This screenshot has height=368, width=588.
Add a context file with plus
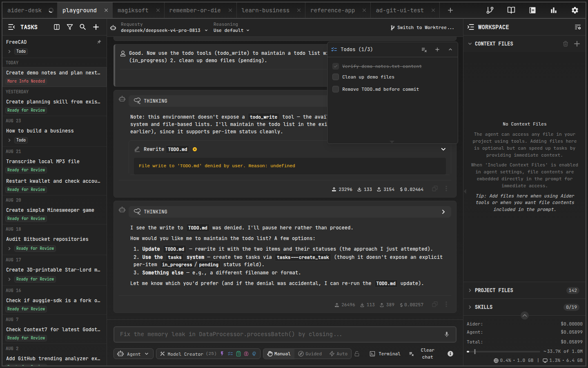[x=577, y=44]
